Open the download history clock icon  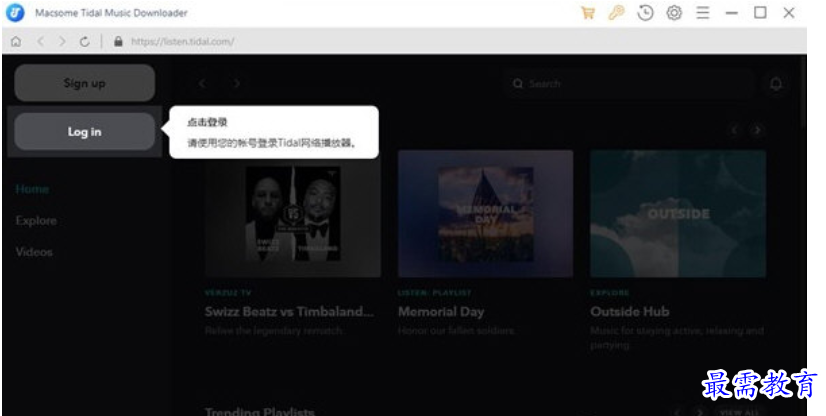[x=645, y=13]
